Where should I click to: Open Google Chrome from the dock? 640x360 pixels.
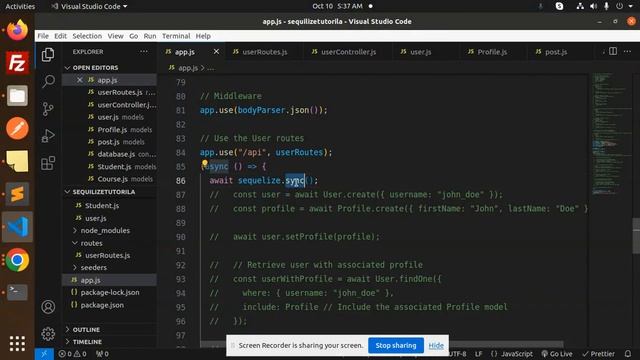point(17,260)
